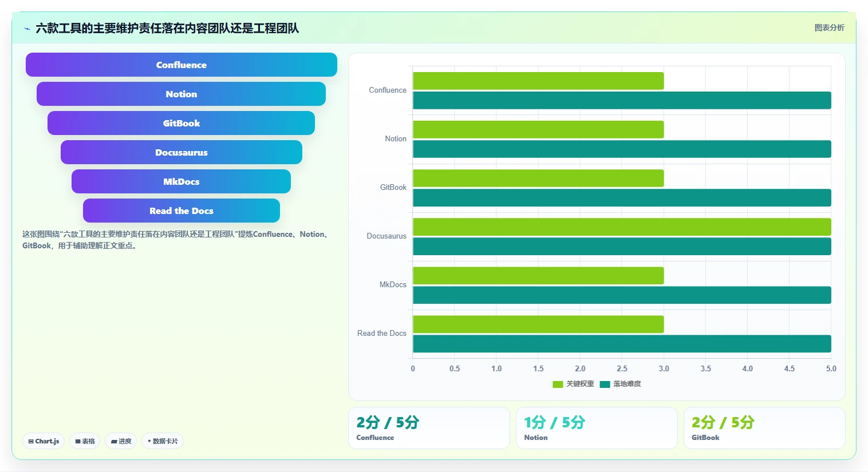Click the page title 六款工具的主要维护责任
The width and height of the screenshot is (868, 472).
click(167, 28)
